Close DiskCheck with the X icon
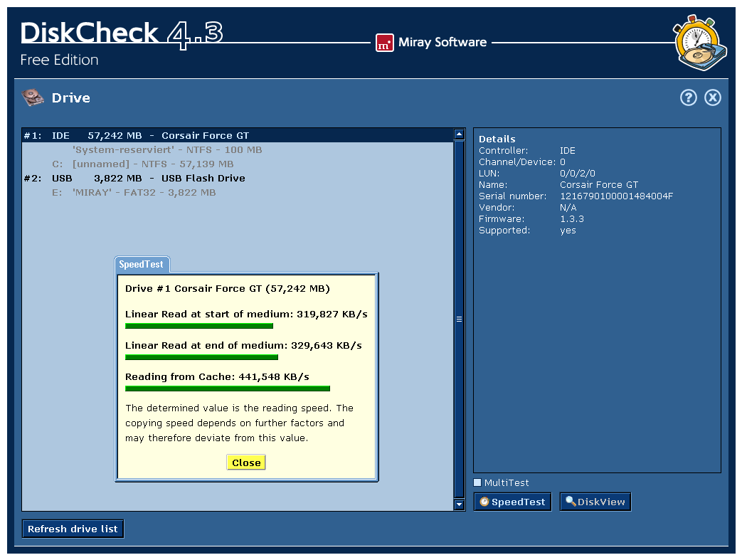 (x=713, y=97)
